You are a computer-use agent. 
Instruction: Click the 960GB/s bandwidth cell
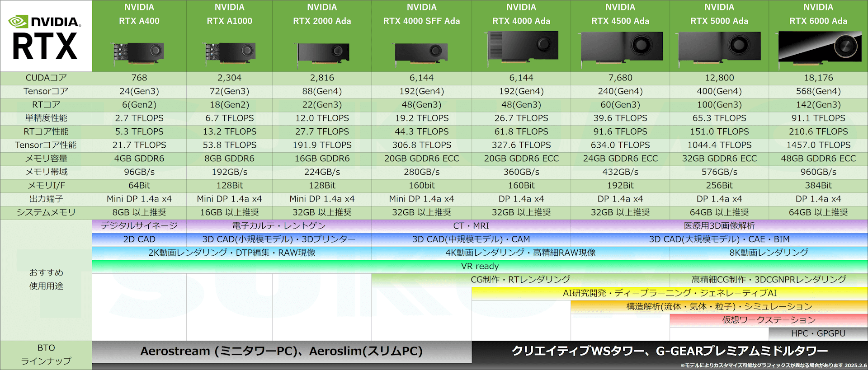pos(818,172)
